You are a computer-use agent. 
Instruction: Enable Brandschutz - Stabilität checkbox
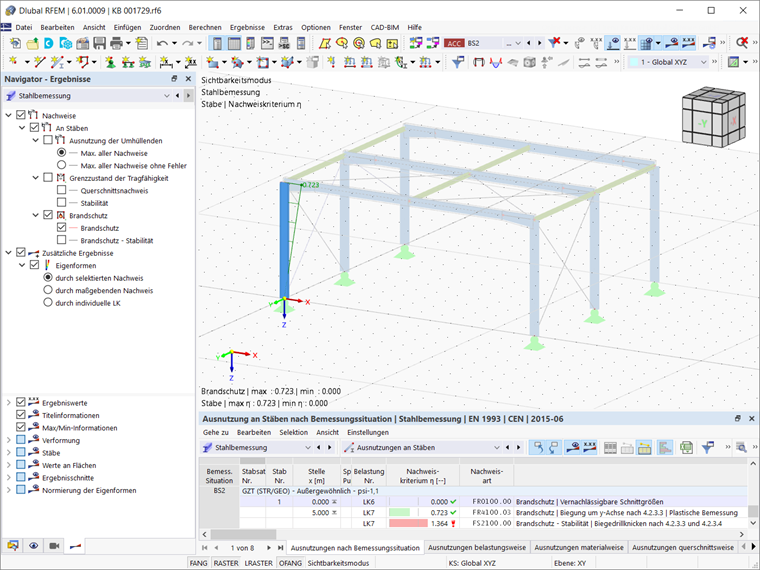point(62,240)
